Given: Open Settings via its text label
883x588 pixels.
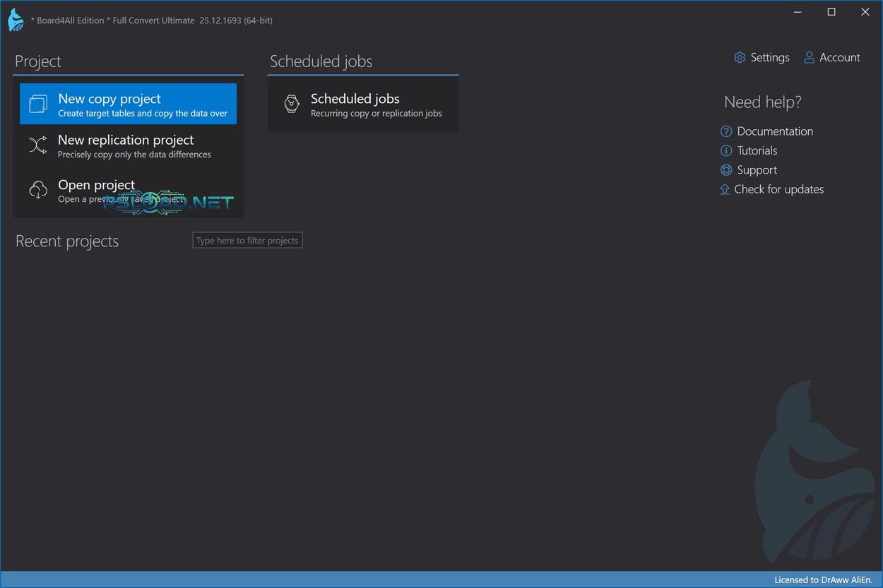Looking at the screenshot, I should tap(769, 58).
